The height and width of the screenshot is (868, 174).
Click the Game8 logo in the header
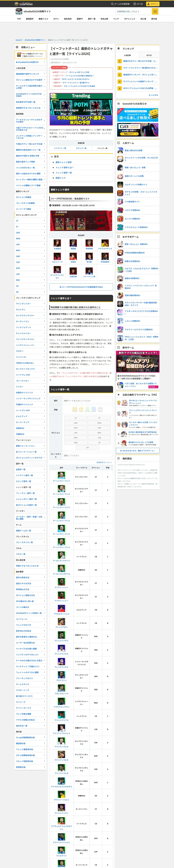pos(24,4)
